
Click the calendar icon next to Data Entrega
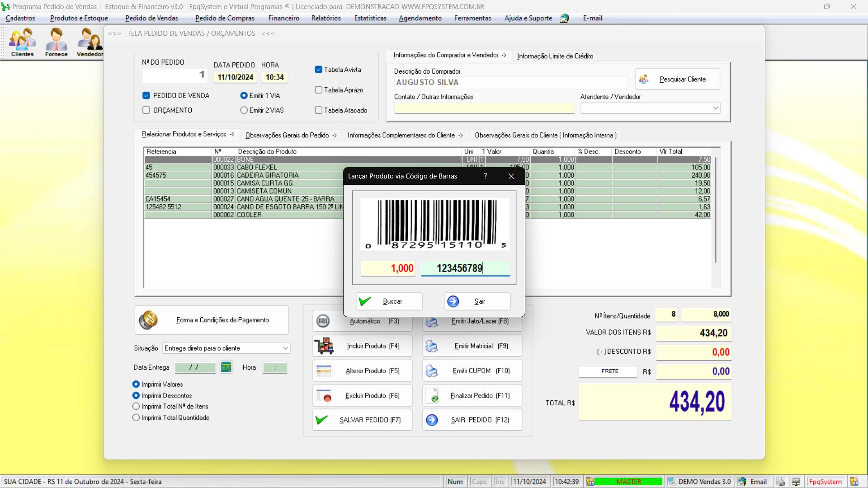(226, 367)
